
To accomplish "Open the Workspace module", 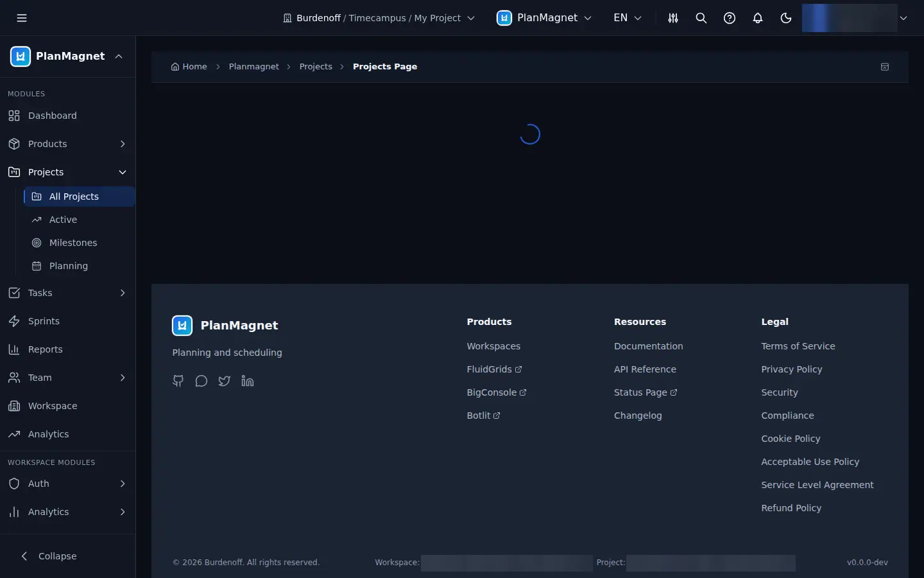I will [67, 406].
